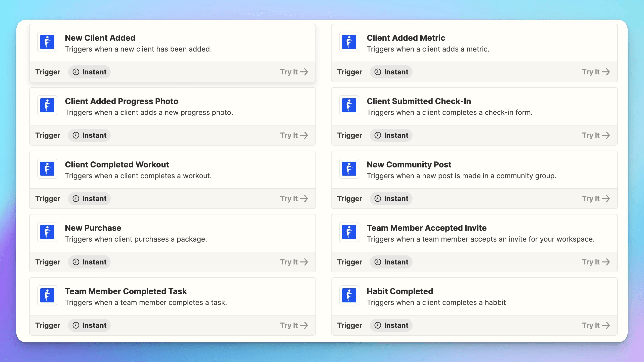Screen dimensions: 644x362
Task: Click the Instant badge on New Purchase
Action: click(89, 262)
